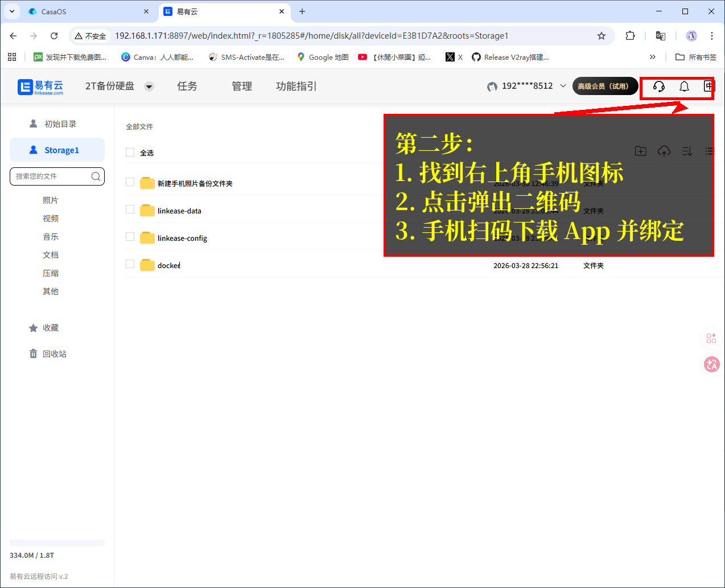
Task: Filter files by 文档
Action: click(51, 255)
